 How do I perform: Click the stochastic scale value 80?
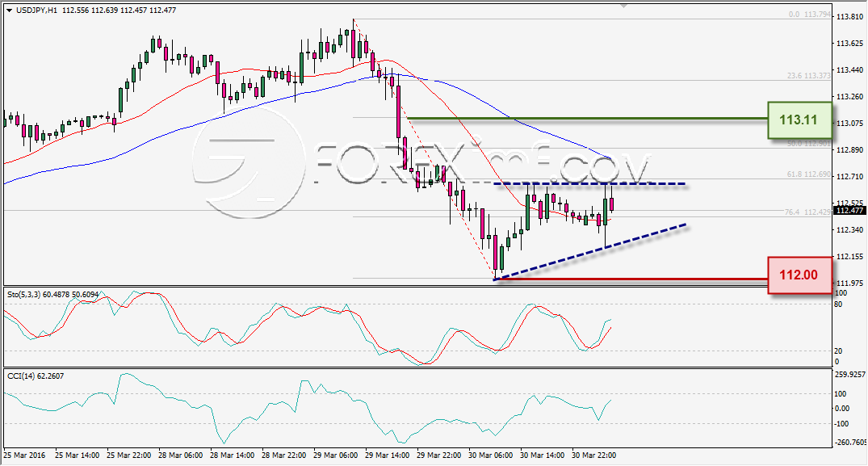click(x=838, y=304)
